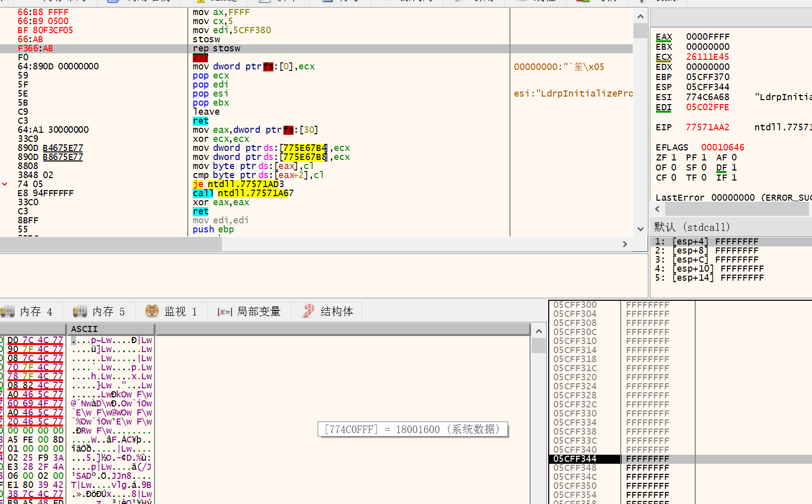
Task: Select the stack address 05CFF344
Action: pos(575,459)
